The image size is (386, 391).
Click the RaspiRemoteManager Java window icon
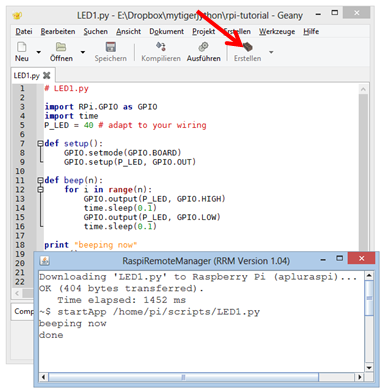point(45,260)
